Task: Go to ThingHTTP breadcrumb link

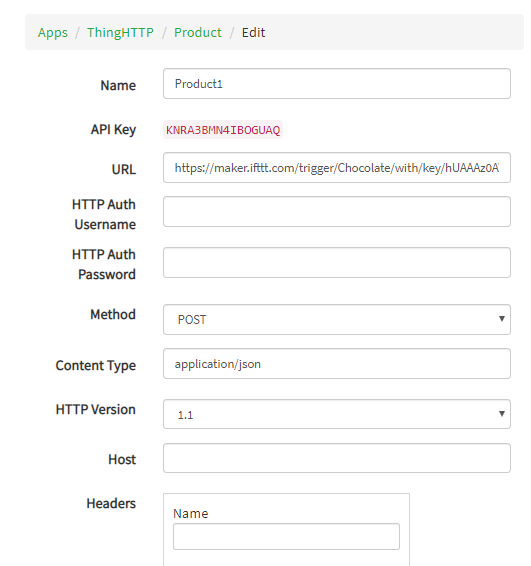Action: [120, 32]
